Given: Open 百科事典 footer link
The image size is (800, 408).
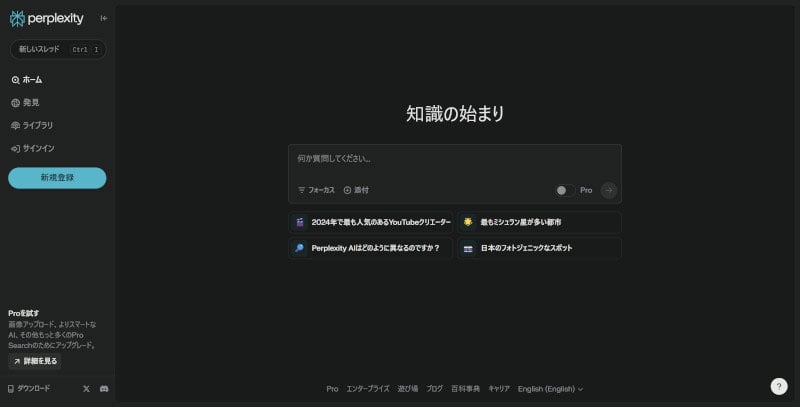Looking at the screenshot, I should click(465, 389).
